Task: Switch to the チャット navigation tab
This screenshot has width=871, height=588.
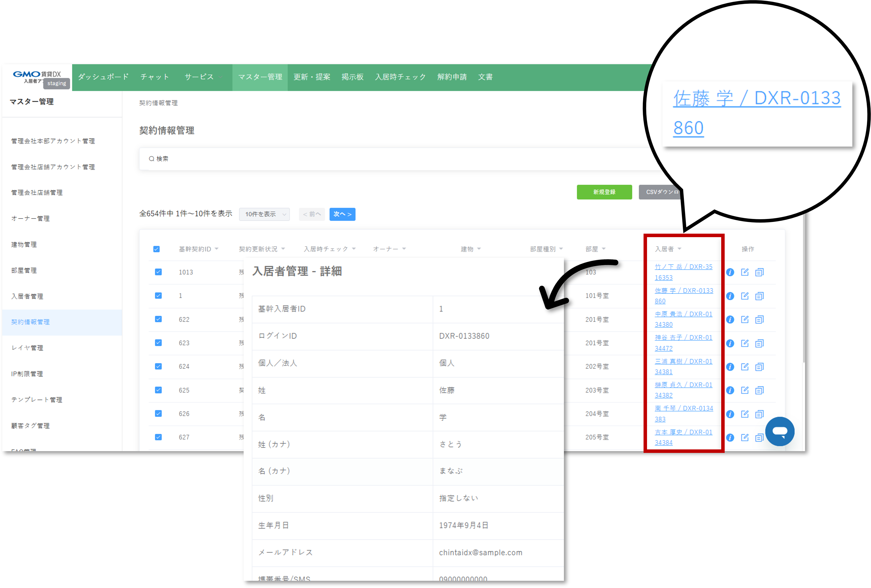Action: pyautogui.click(x=155, y=77)
